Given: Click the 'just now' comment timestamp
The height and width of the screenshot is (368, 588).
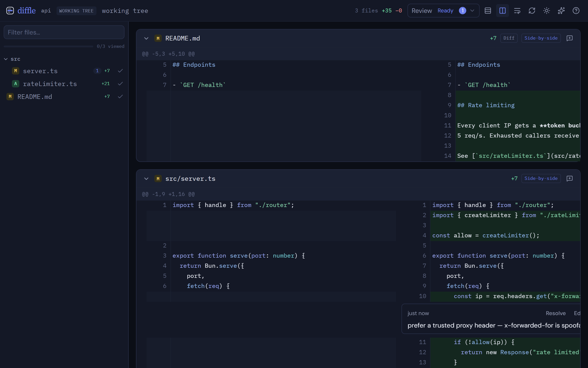Looking at the screenshot, I should click(418, 313).
